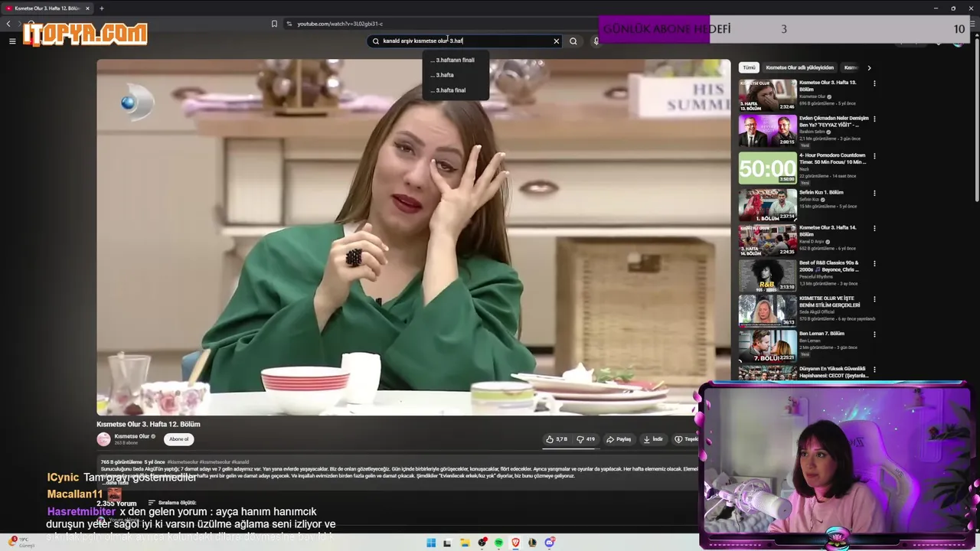Open the YouTube hamburger guide menu
The image size is (980, 551).
tap(12, 41)
